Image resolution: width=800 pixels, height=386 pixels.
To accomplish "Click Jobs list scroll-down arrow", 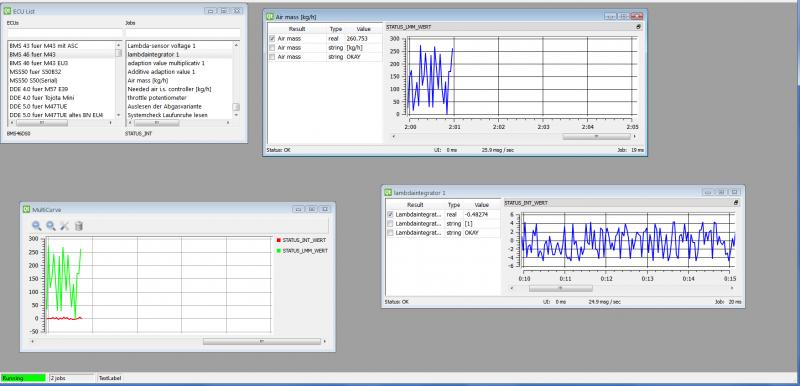I will (236, 115).
